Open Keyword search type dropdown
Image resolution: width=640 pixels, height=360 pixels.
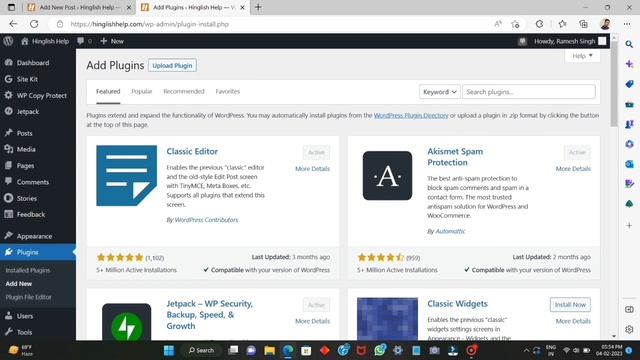(x=440, y=92)
